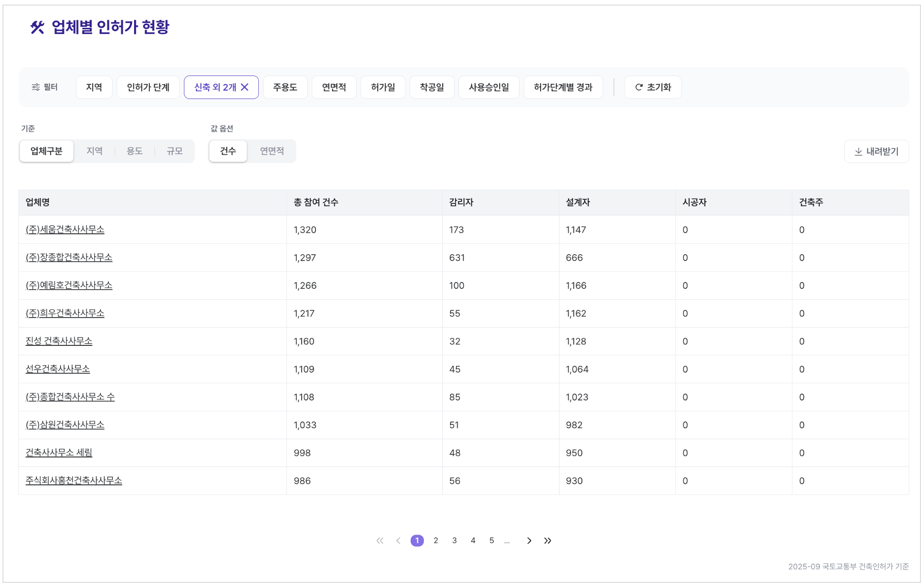This screenshot has width=924, height=587.
Task: Open the 지역 filter dropdown
Action: [94, 87]
